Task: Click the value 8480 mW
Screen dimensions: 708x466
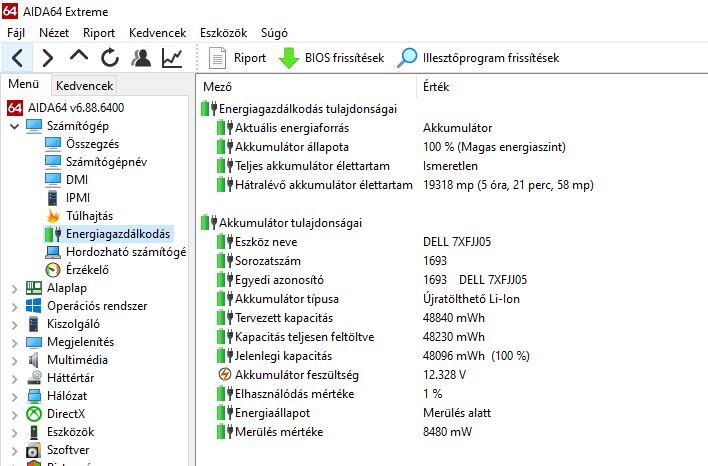Action: tap(447, 431)
